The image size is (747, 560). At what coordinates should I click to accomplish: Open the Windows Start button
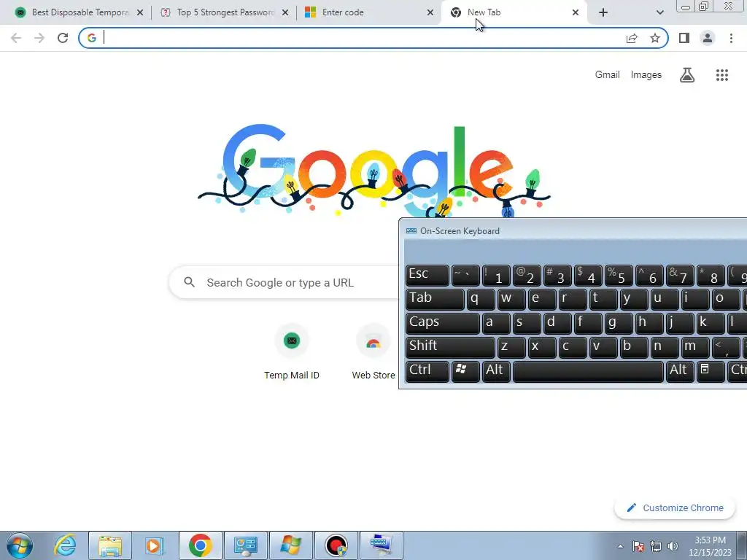(20, 545)
